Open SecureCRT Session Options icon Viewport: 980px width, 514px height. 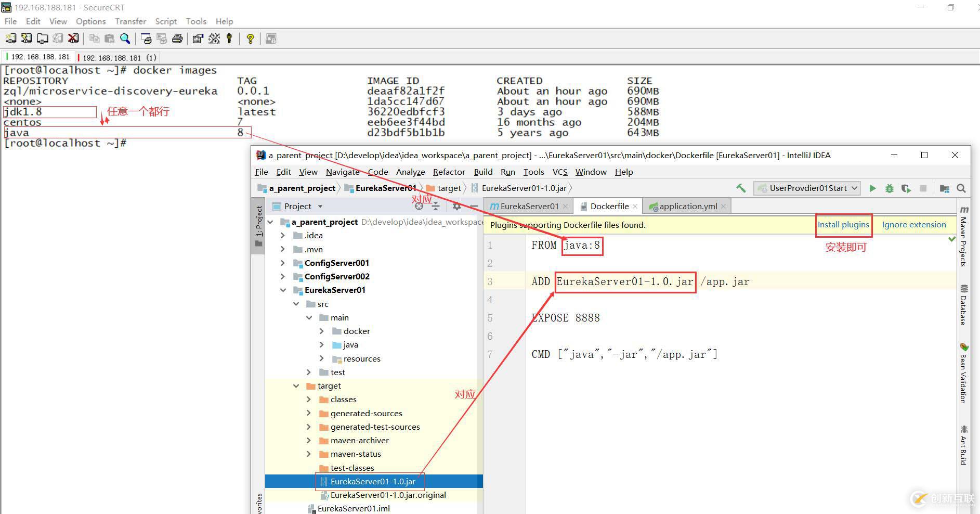(198, 38)
